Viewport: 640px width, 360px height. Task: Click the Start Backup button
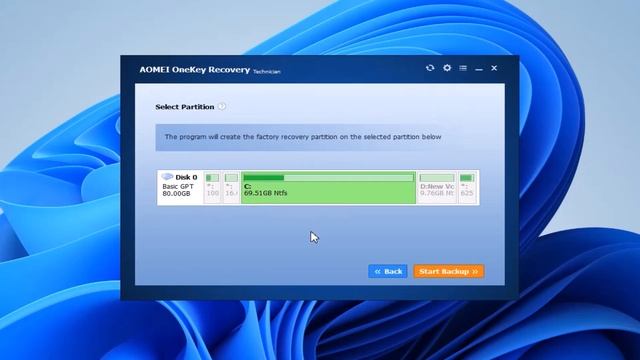click(449, 271)
